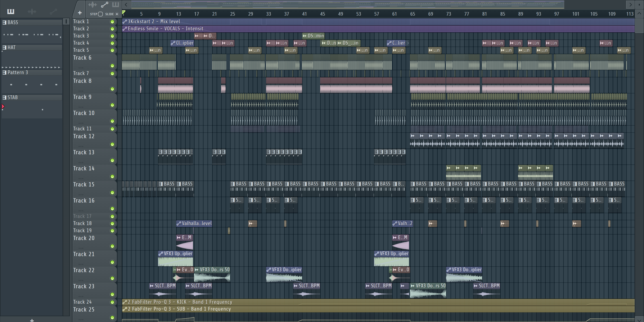This screenshot has width=644, height=322.
Task: Click the up arrow of the vertical scrollbar
Action: click(x=639, y=14)
